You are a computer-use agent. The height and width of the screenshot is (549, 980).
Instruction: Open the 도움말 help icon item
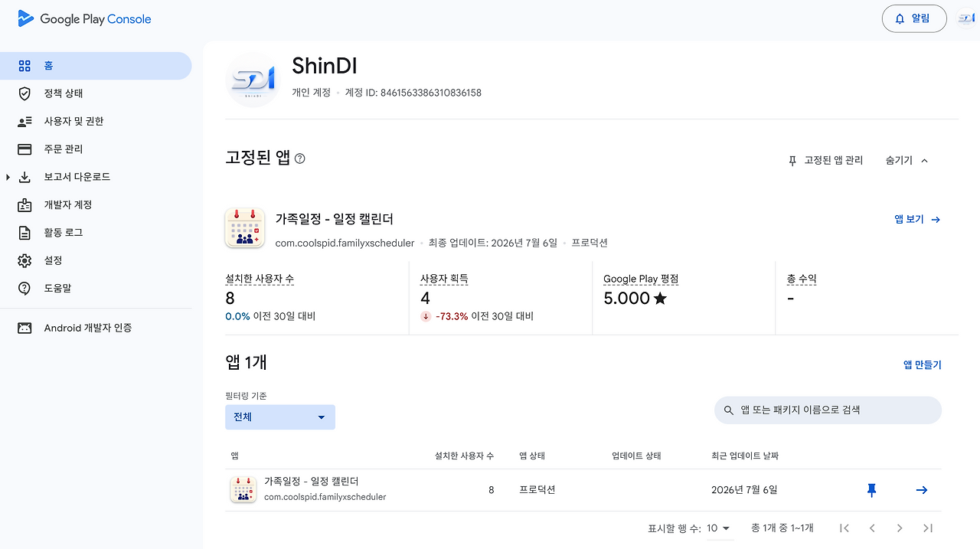pyautogui.click(x=96, y=289)
